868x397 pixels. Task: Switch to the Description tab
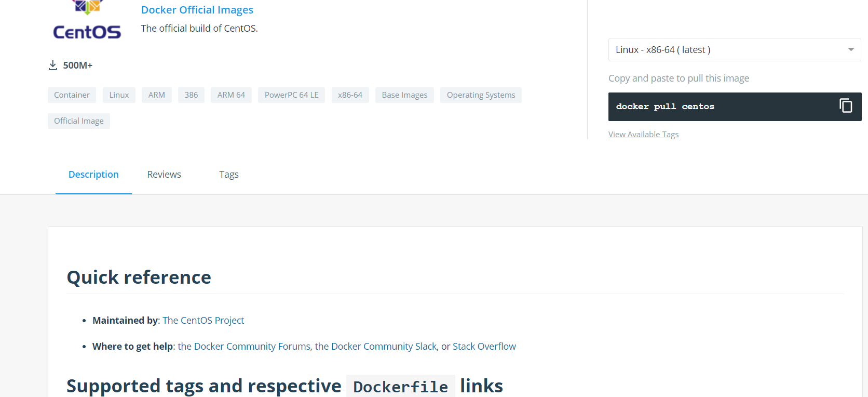(93, 175)
